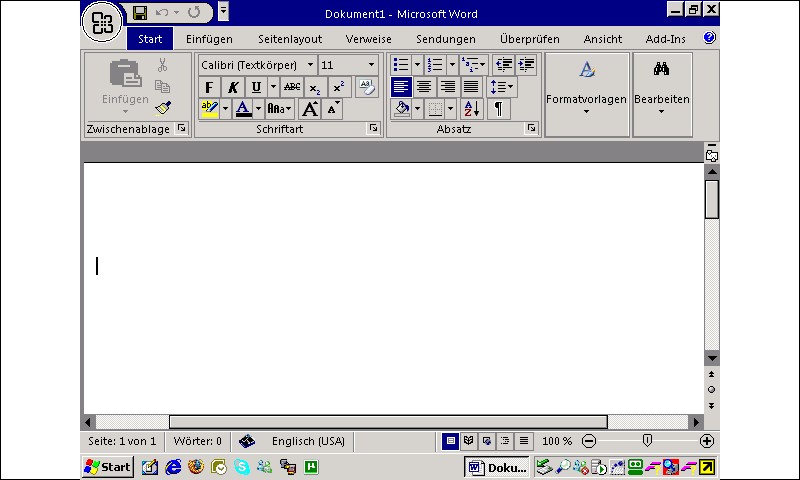Center align the paragraph
This screenshot has width=800, height=480.
[424, 87]
